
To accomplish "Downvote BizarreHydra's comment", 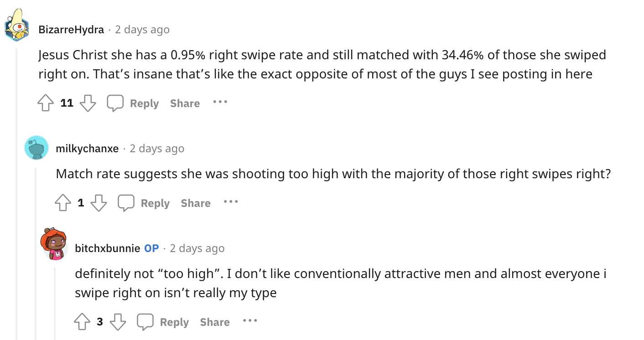I will point(88,103).
